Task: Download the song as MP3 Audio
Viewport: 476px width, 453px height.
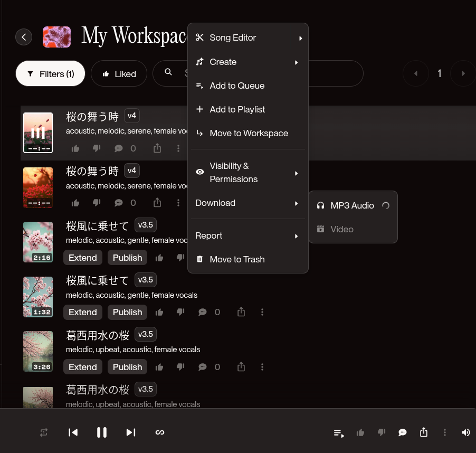Action: (352, 205)
